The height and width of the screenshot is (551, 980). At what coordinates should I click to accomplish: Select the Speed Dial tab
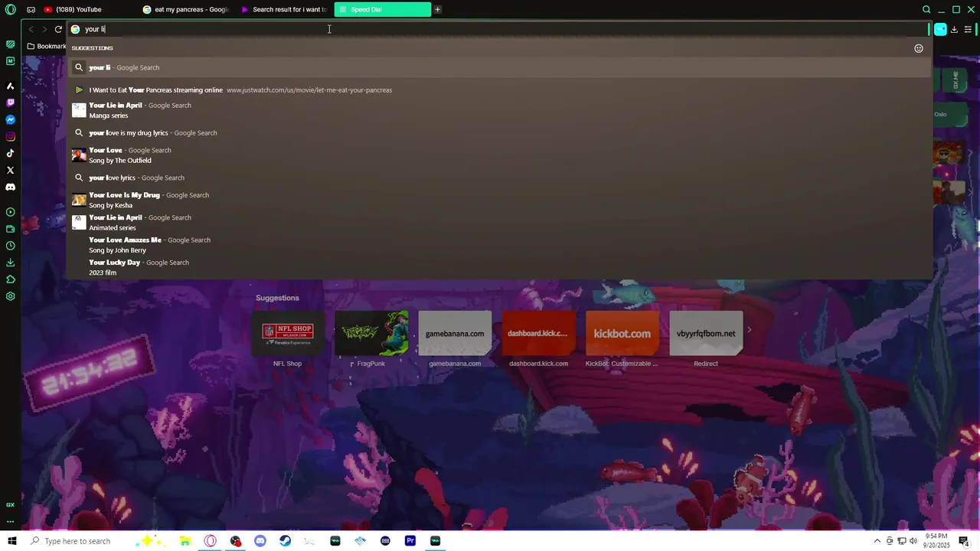pos(382,9)
